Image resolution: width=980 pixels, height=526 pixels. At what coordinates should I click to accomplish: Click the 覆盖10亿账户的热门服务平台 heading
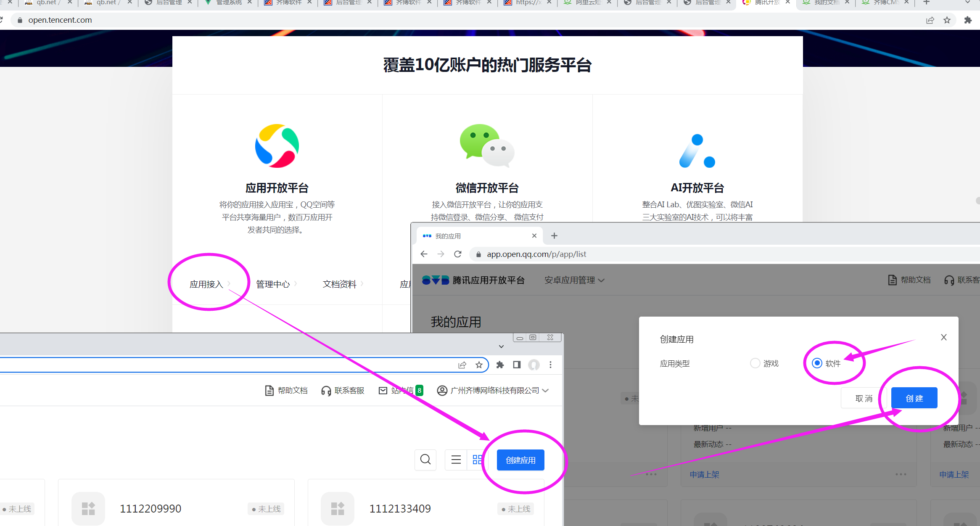(x=487, y=65)
